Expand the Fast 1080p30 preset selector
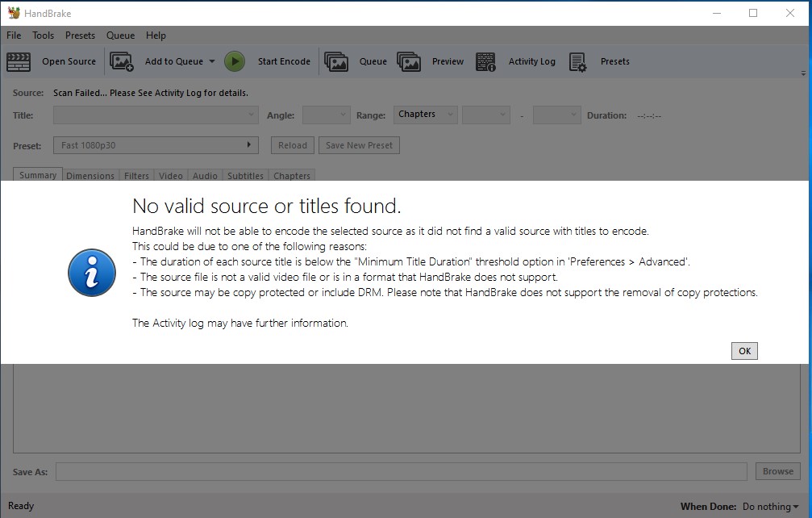Viewport: 812px width, 518px height. (x=156, y=145)
